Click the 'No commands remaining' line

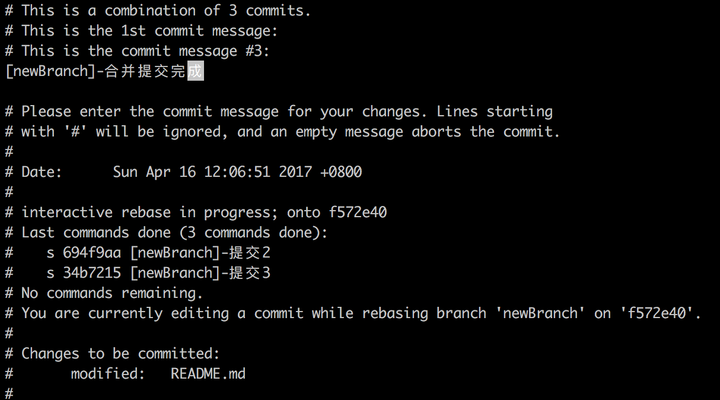tap(104, 293)
